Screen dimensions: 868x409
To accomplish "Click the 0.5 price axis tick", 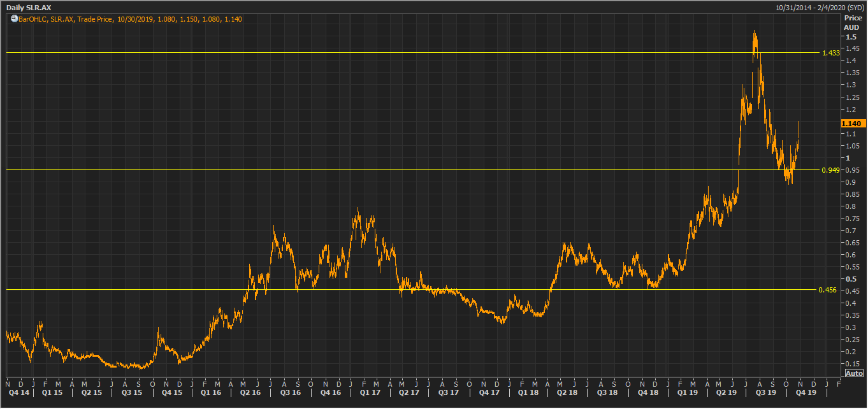I will (x=851, y=279).
